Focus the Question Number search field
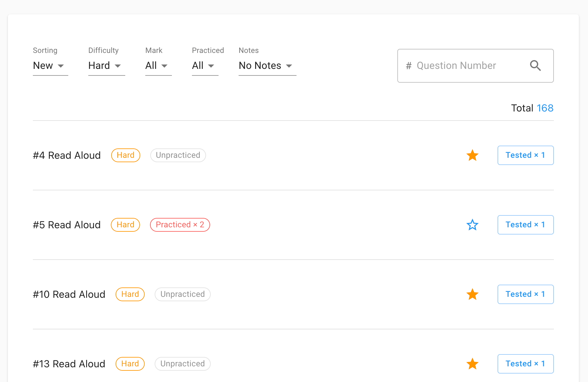The image size is (588, 382). tap(463, 66)
